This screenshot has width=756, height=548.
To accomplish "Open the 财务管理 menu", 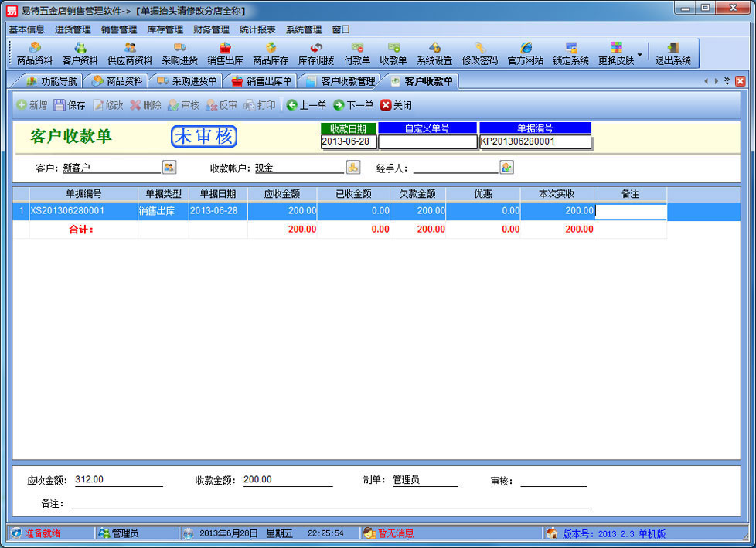I will coord(211,29).
